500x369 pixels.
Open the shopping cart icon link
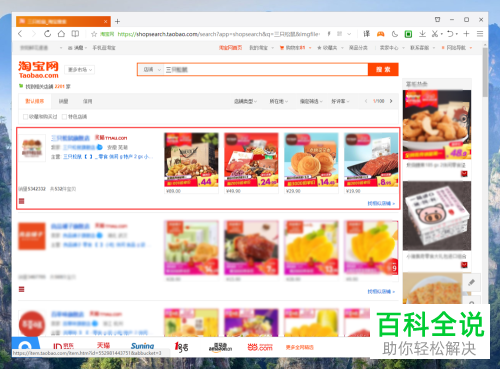282,48
